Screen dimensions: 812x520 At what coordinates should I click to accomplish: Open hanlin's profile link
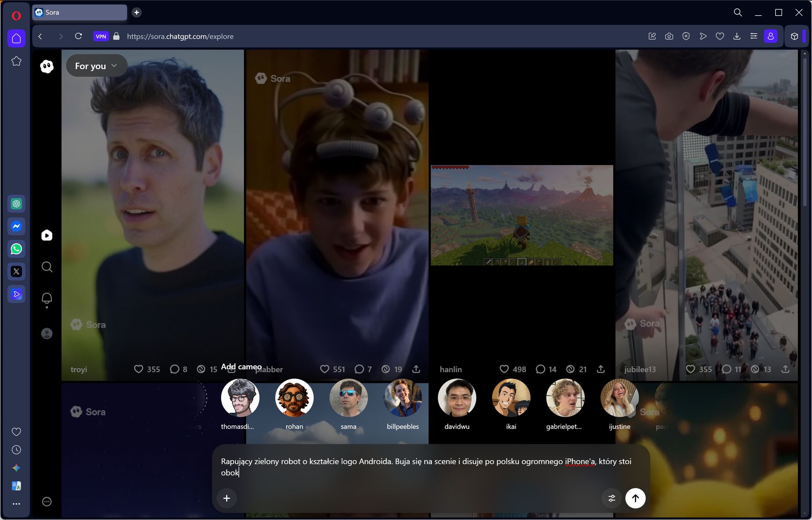(451, 369)
